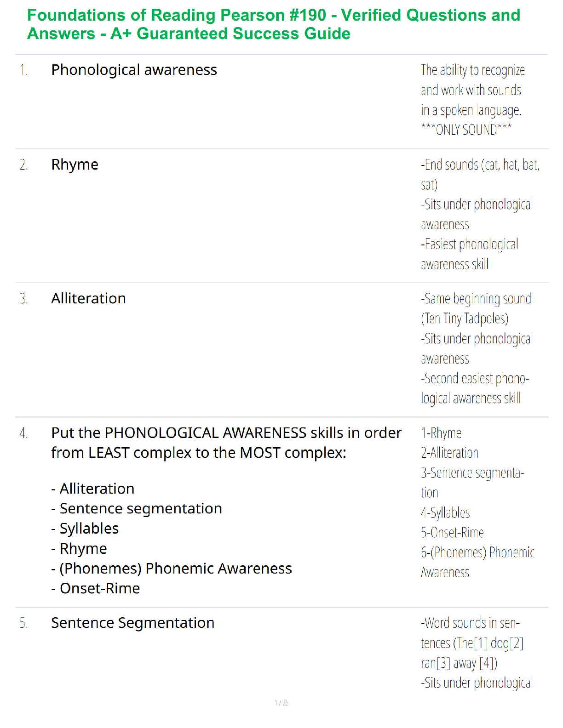The height and width of the screenshot is (728, 563).
Task: Click the '***ONLY SOUND***' definition line
Action: click(466, 130)
